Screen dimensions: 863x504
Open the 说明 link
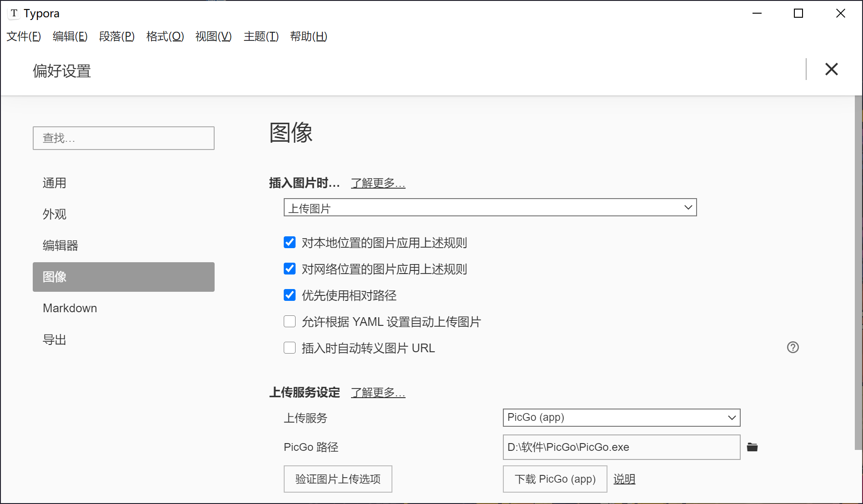(624, 479)
